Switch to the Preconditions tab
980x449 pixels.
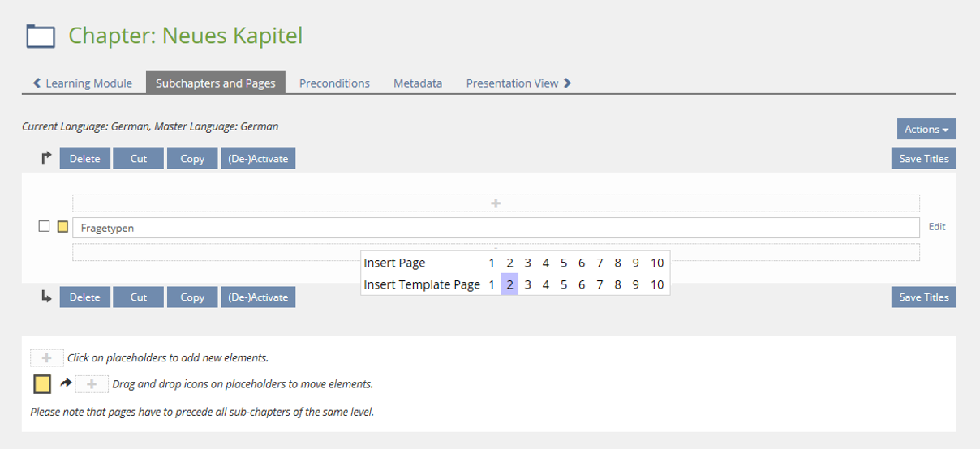(334, 83)
